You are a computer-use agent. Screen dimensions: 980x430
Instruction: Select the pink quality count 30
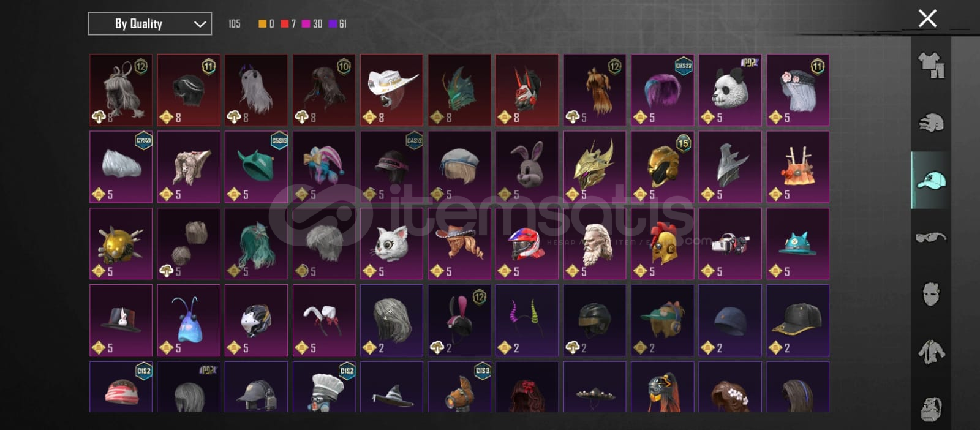click(x=312, y=24)
